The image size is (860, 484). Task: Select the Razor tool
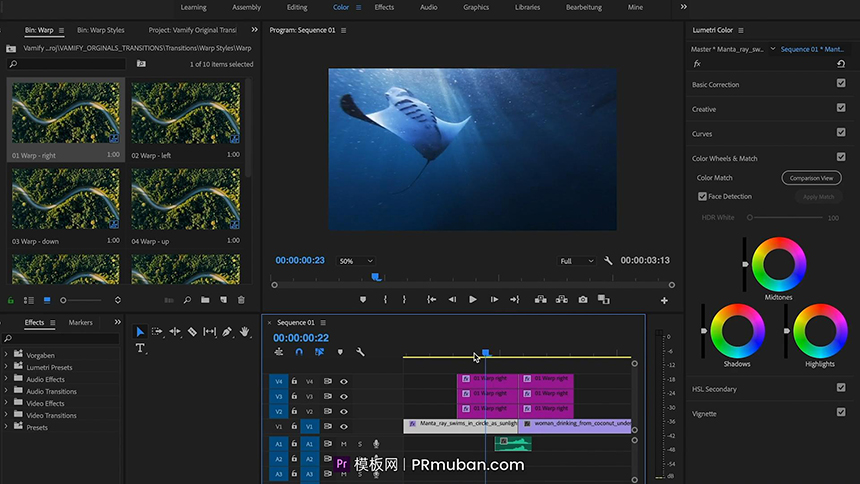click(x=192, y=332)
